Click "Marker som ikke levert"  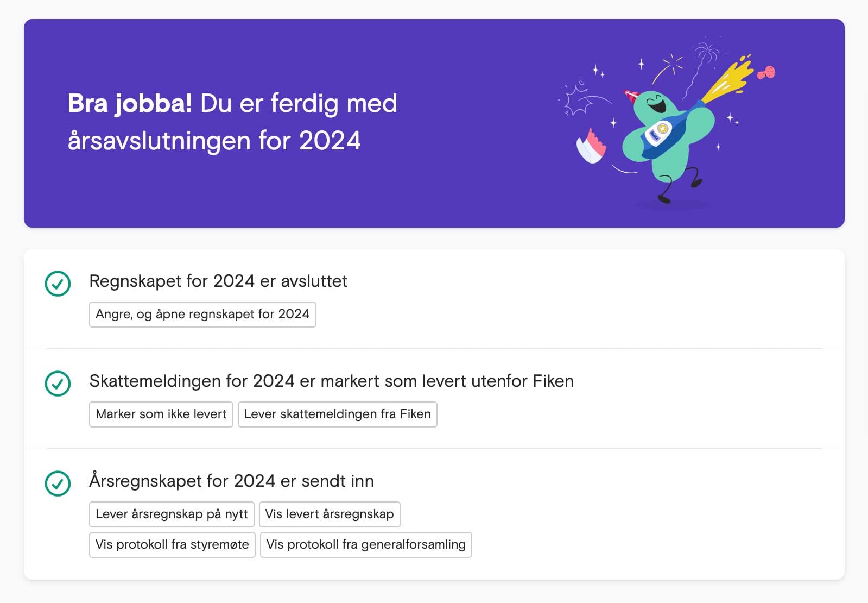pyautogui.click(x=161, y=414)
